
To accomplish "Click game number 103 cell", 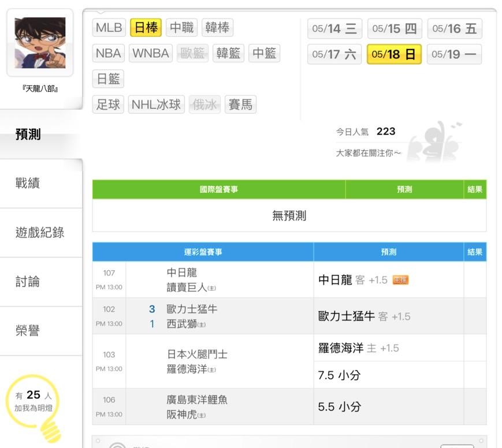I will click(109, 361).
